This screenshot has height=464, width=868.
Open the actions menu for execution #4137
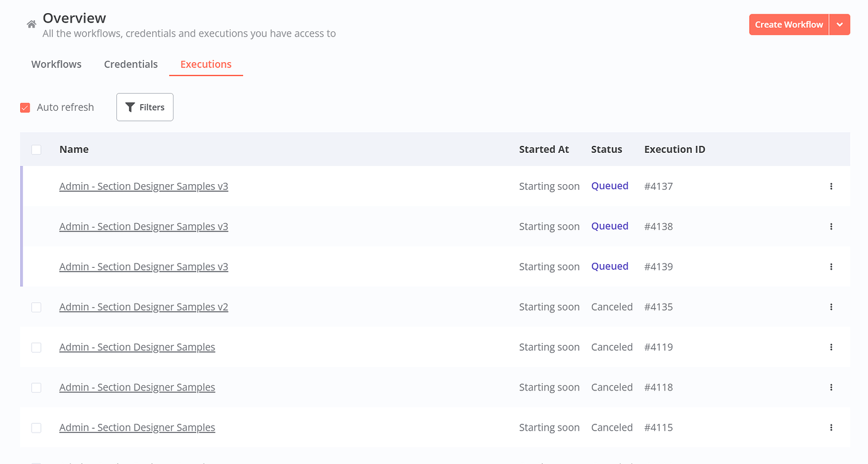[831, 186]
